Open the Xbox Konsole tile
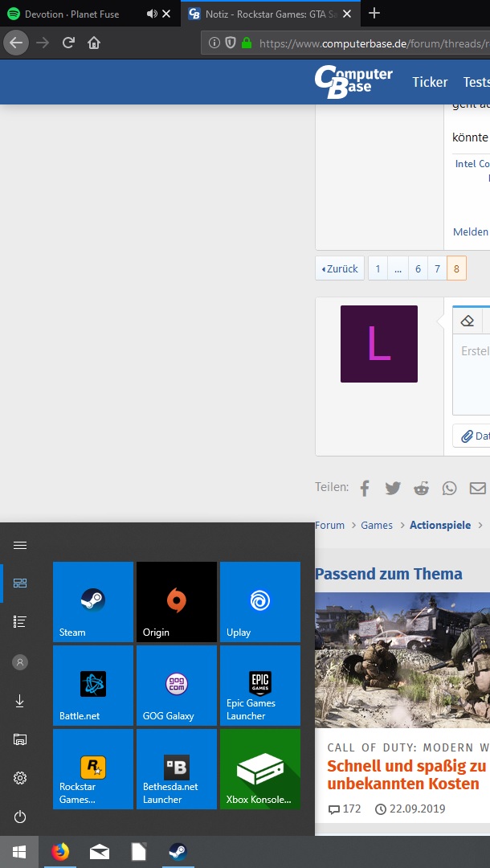Image resolution: width=490 pixels, height=868 pixels. [x=260, y=769]
